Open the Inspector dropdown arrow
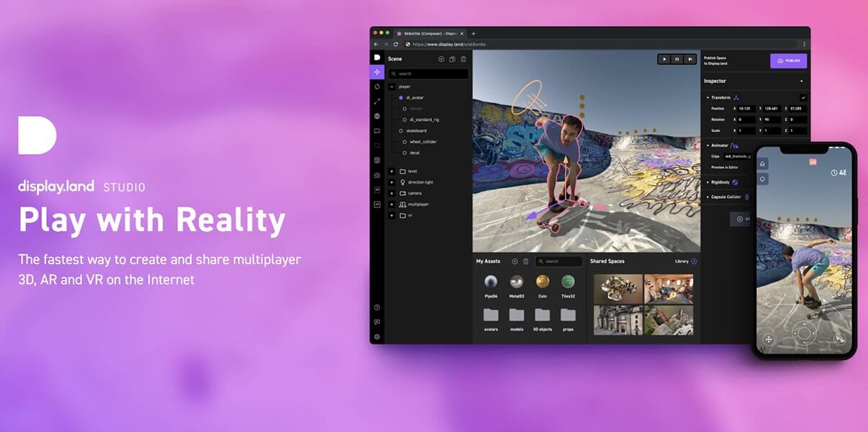Screen dimensions: 868x432 [x=802, y=81]
